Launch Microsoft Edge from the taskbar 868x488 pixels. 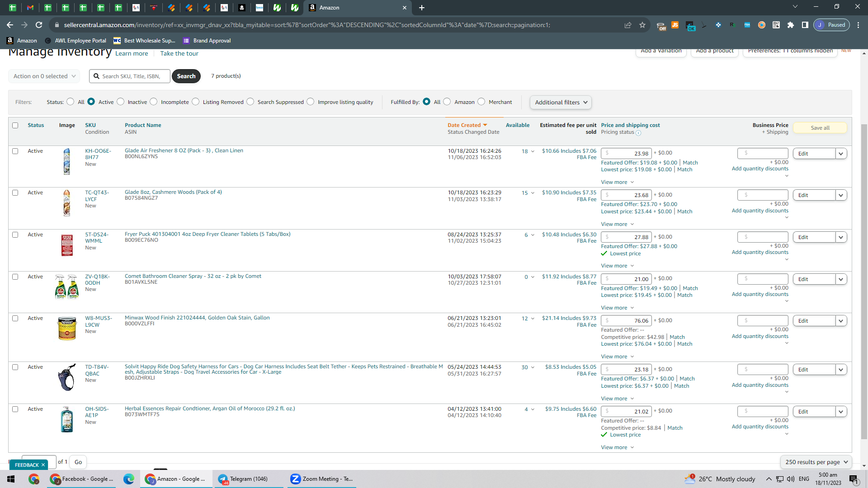click(x=129, y=479)
